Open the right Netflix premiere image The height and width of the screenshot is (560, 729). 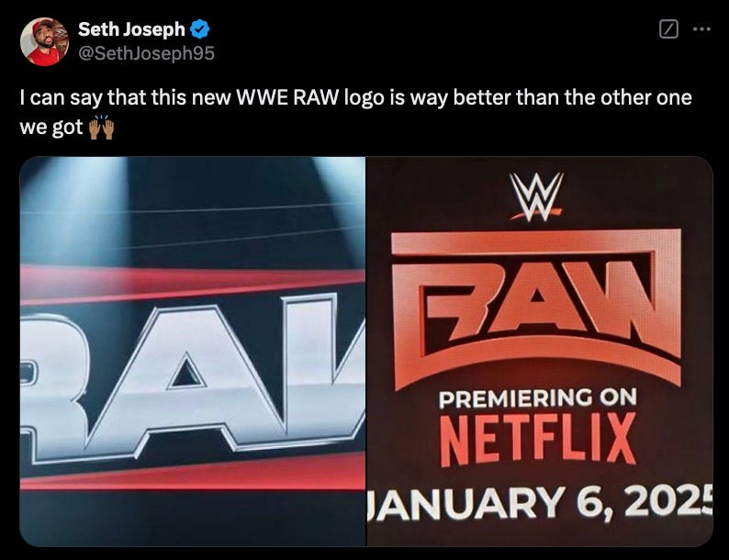point(540,352)
